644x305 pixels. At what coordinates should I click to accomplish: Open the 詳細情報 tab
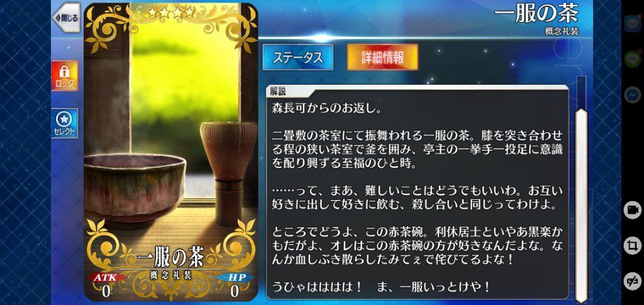382,57
